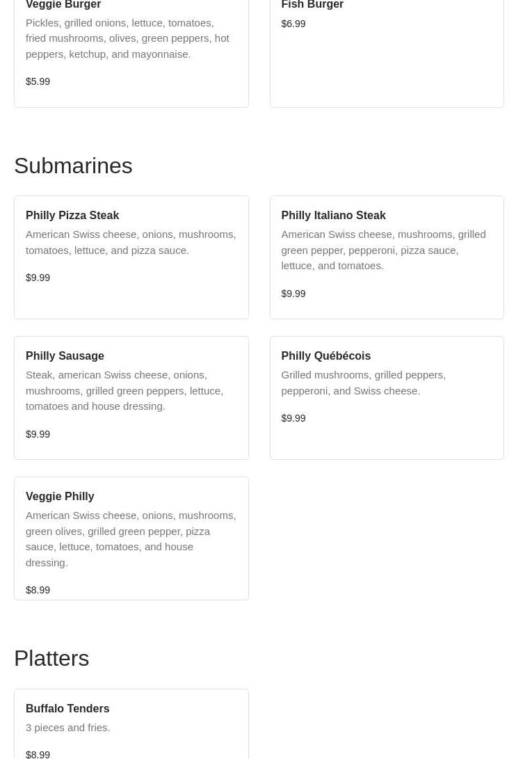Screen dimensions: 532x759
Task: Click Philly Italiano Steak ingredients description
Action: (x=382, y=250)
